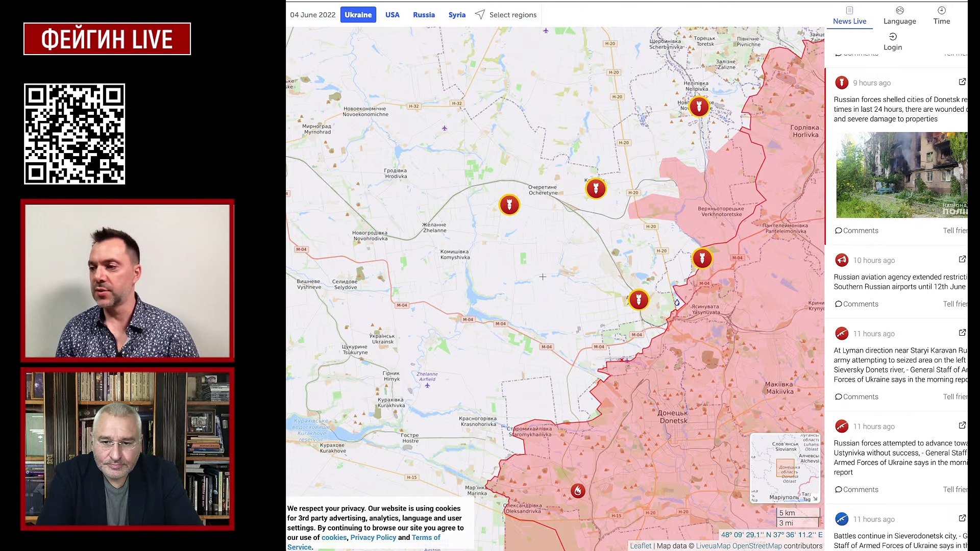The image size is (980, 551).
Task: Collapse the minimap with its arrow toggle
Action: [x=815, y=498]
